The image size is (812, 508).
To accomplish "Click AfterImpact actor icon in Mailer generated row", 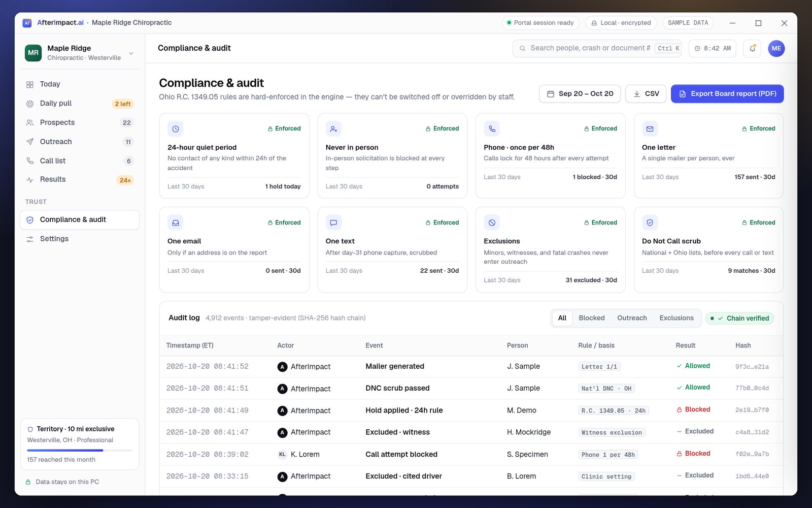I will (282, 367).
